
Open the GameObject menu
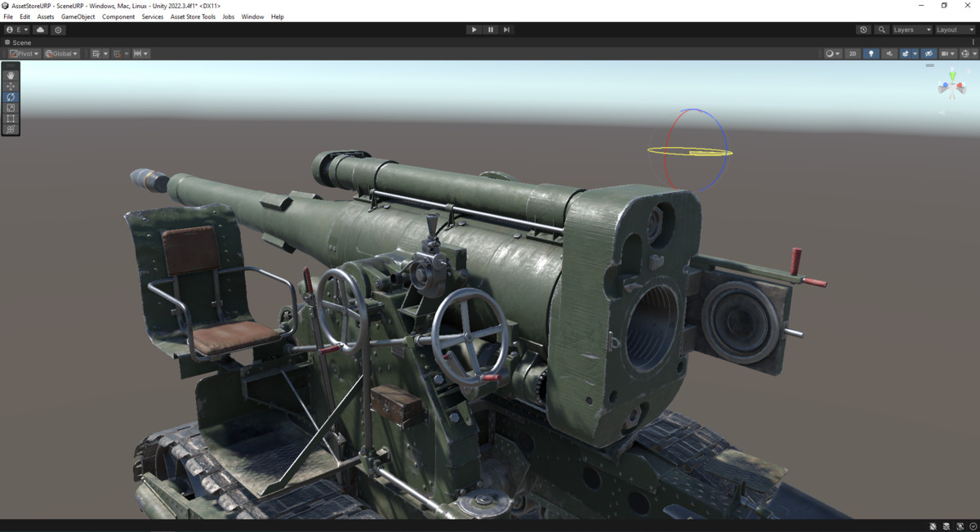78,16
